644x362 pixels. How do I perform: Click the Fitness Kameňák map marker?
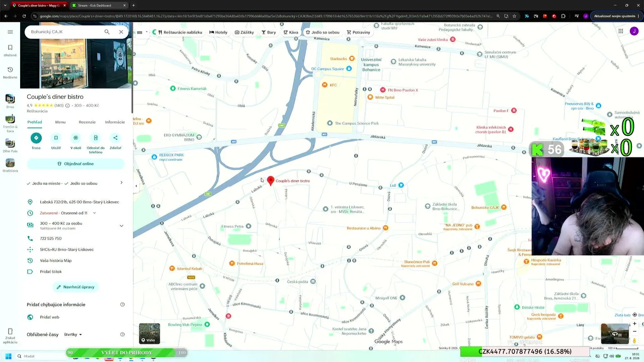point(173,88)
